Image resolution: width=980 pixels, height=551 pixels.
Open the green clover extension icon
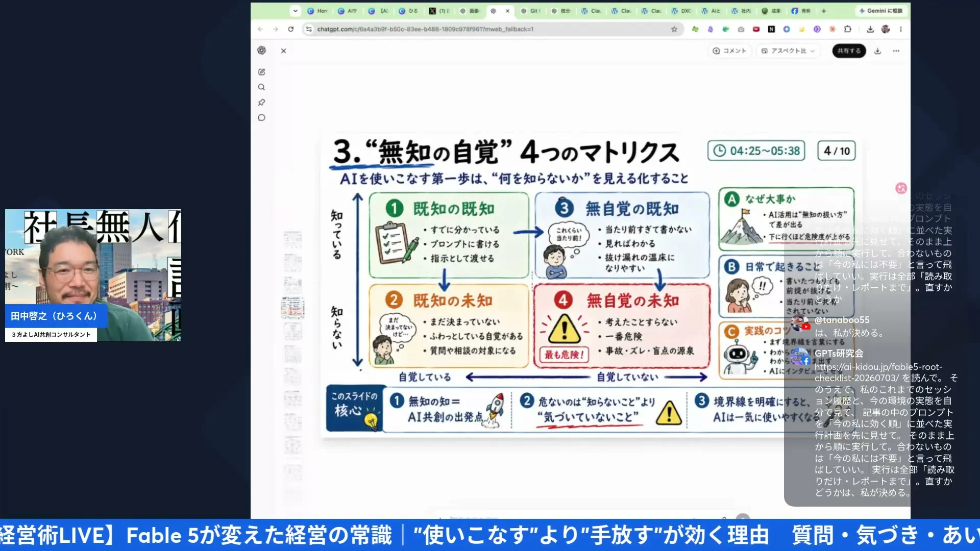pyautogui.click(x=695, y=29)
